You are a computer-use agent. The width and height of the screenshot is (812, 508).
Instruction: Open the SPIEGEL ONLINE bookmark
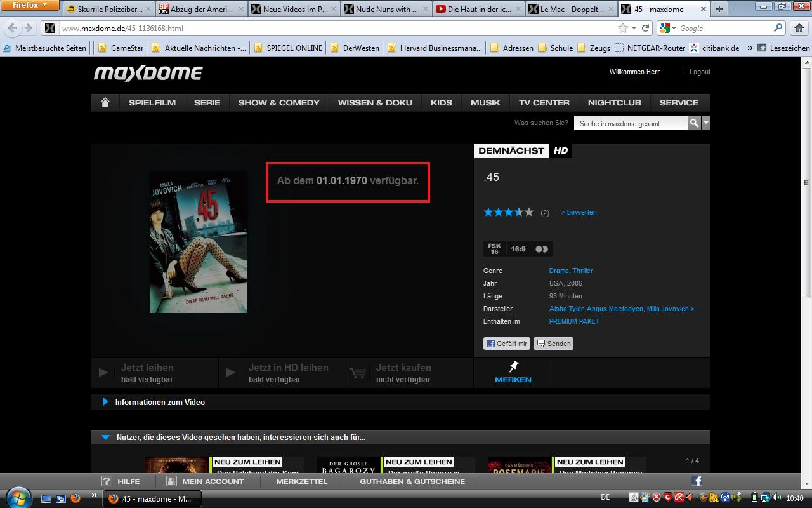(288, 48)
